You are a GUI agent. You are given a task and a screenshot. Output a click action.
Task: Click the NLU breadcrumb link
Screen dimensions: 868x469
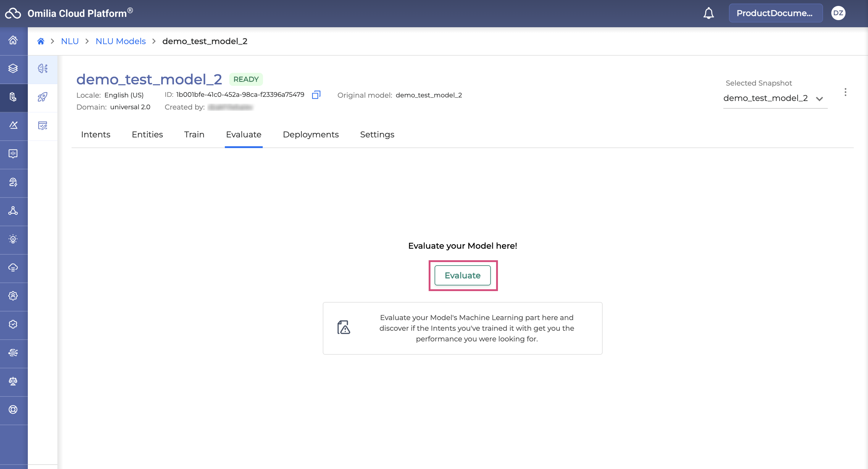[70, 41]
